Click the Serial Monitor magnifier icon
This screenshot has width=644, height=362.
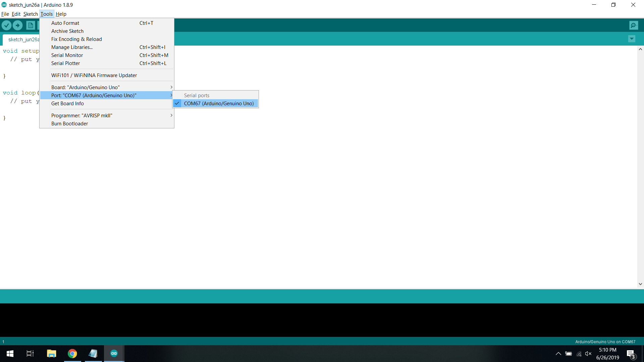pos(633,25)
